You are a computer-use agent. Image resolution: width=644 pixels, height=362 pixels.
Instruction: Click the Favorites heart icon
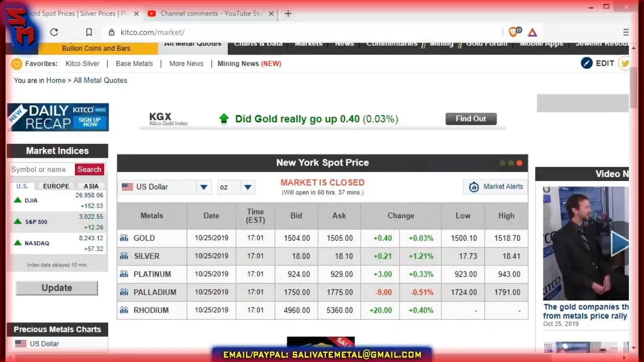17,64
